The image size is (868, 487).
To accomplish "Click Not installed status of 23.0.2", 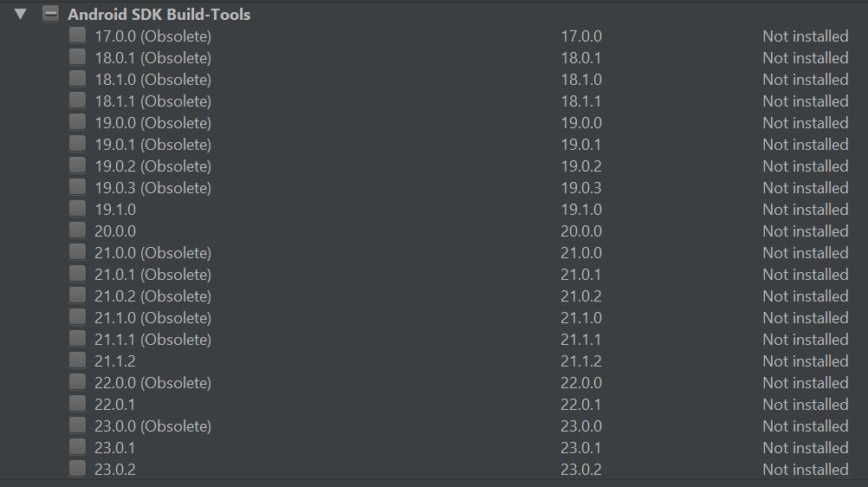I will click(805, 470).
